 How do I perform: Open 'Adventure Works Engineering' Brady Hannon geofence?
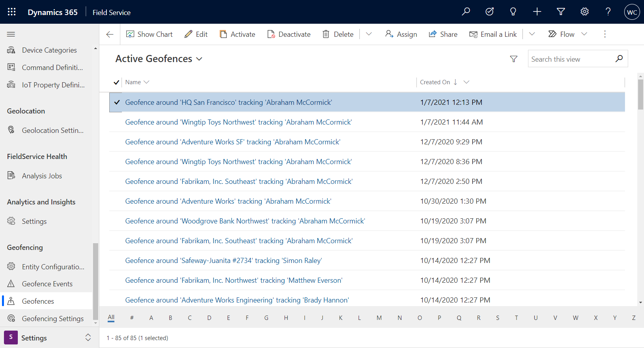(237, 300)
